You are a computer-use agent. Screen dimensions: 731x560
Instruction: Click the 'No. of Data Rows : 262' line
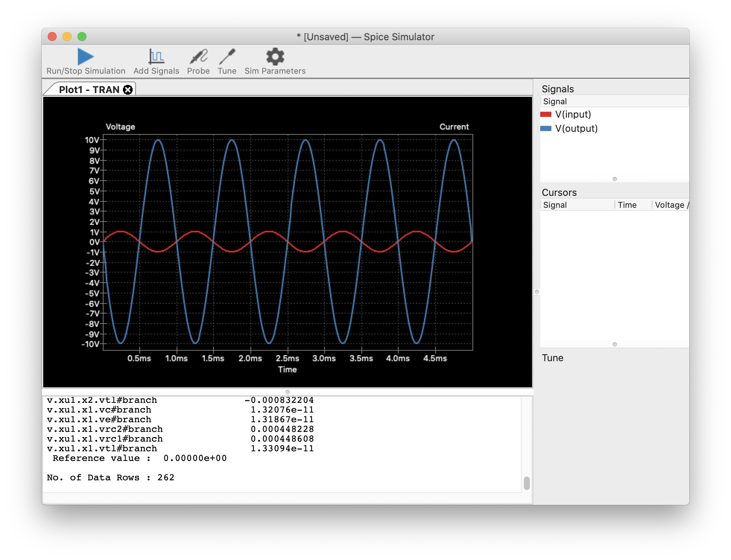(111, 477)
